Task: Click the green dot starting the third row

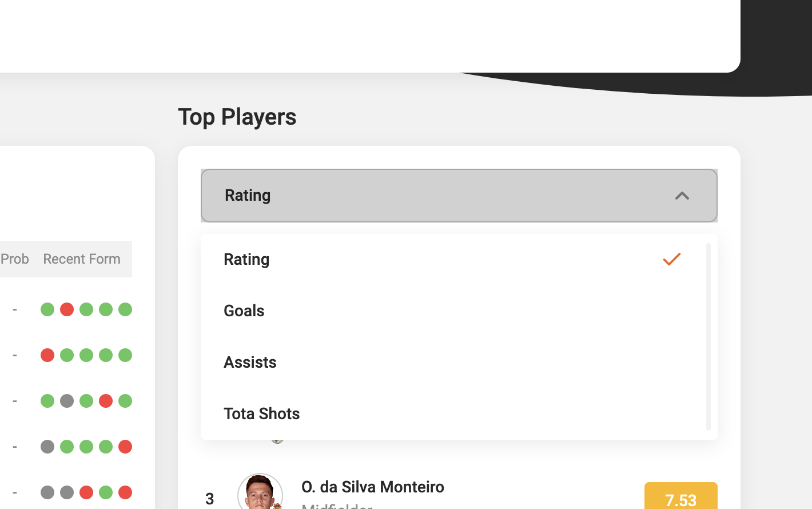Action: click(x=47, y=400)
